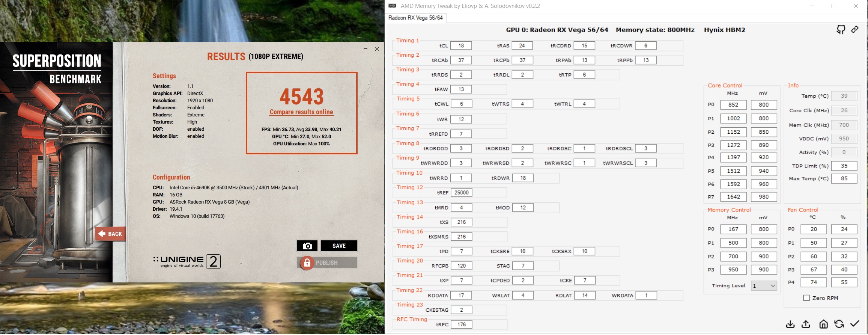The image size is (868, 335).
Task: Edit Fan Control P2 temperature field 60
Action: (x=814, y=257)
